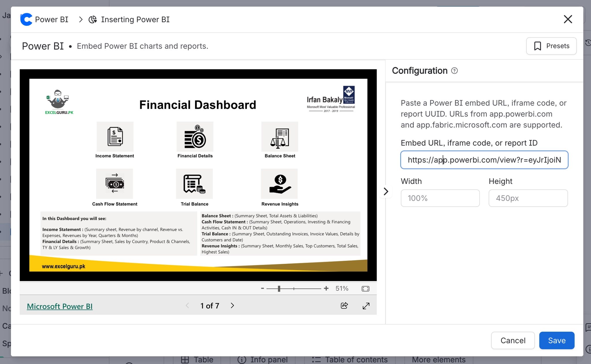Click the 51% zoom level text

pyautogui.click(x=342, y=289)
